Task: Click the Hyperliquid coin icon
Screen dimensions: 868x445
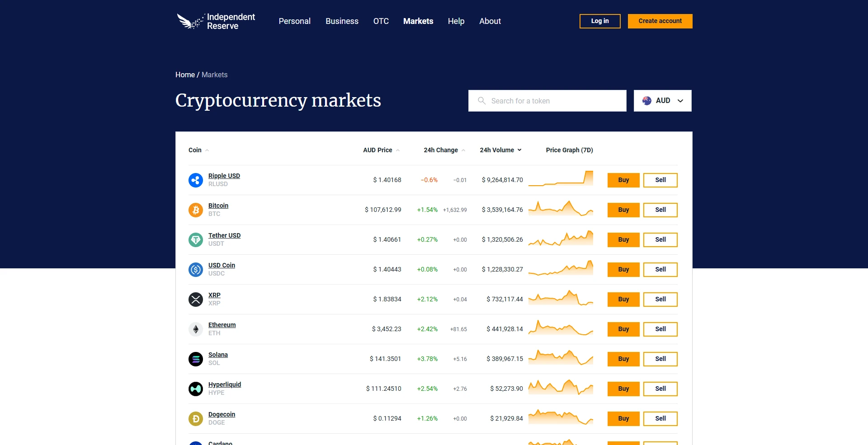Action: tap(196, 389)
